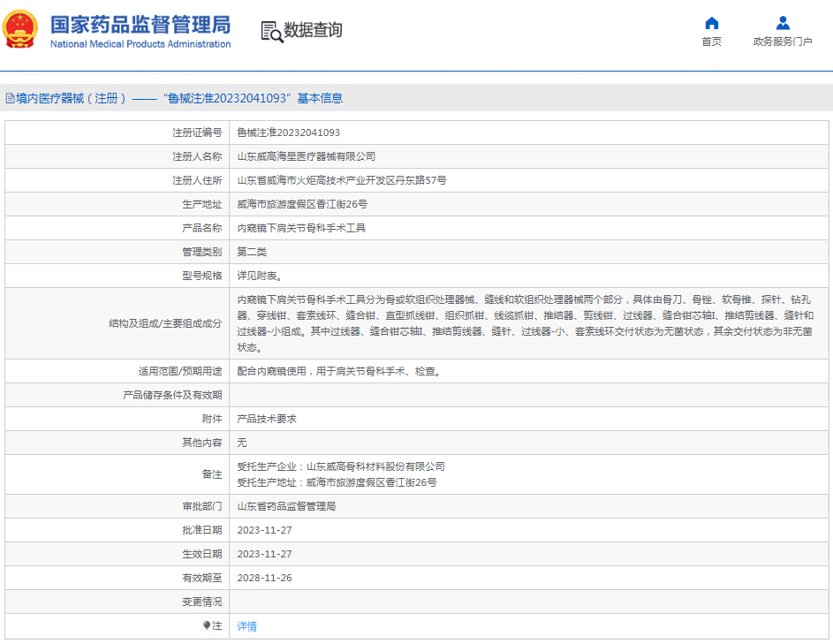833x644 pixels.
Task: Click the 数据查询 search document icon
Action: pos(272,32)
